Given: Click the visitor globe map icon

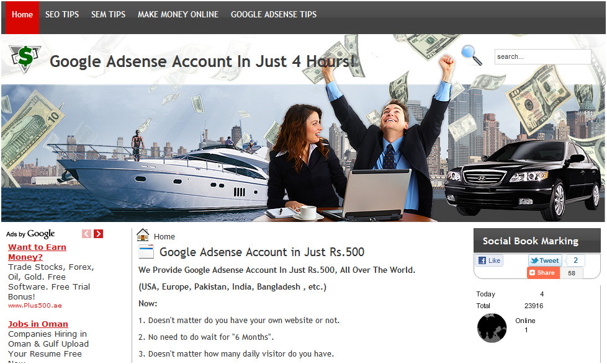Looking at the screenshot, I should click(492, 328).
